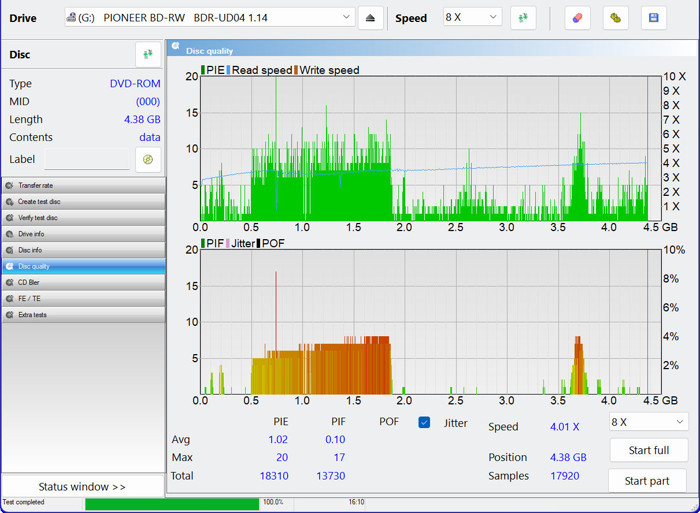Switch to the Transfer rate test

coord(84,186)
